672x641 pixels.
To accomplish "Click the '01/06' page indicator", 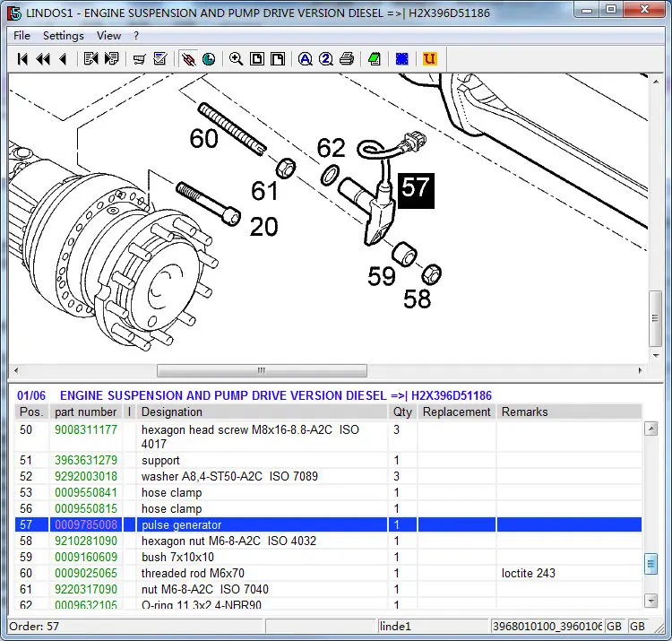I will click(31, 395).
